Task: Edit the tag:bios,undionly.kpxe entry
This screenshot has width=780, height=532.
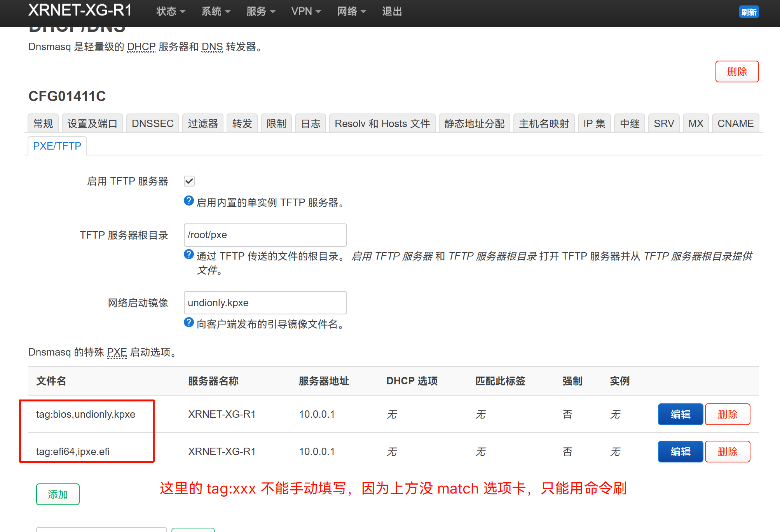Action: point(680,414)
